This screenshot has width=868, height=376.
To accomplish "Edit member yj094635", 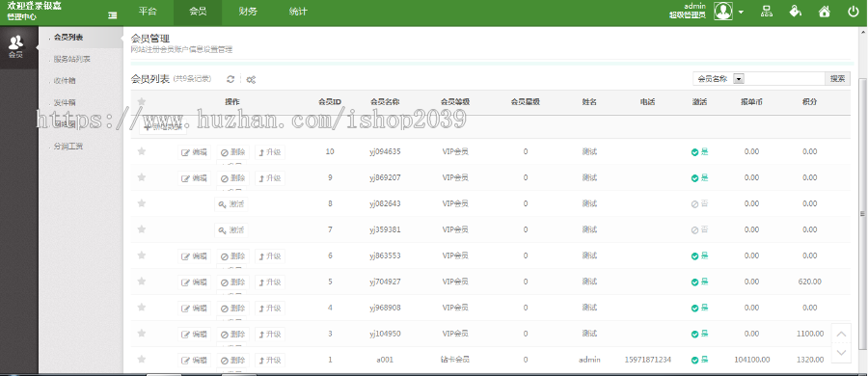I will tap(194, 152).
